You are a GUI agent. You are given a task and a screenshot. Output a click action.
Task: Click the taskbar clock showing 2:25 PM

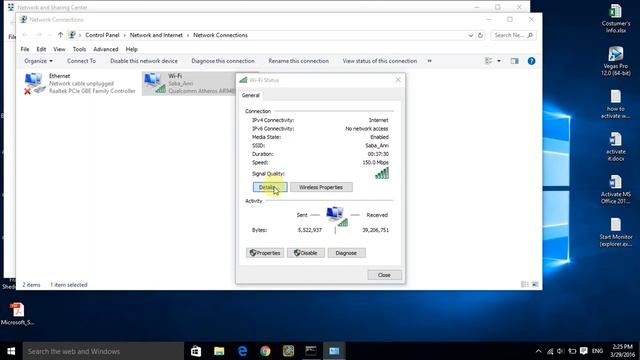pyautogui.click(x=622, y=351)
